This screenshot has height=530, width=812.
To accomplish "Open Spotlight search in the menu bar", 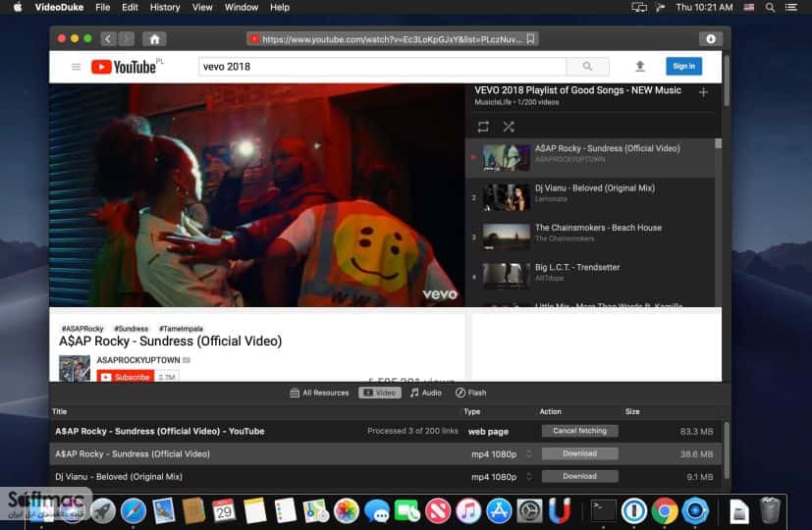I will pos(771,7).
